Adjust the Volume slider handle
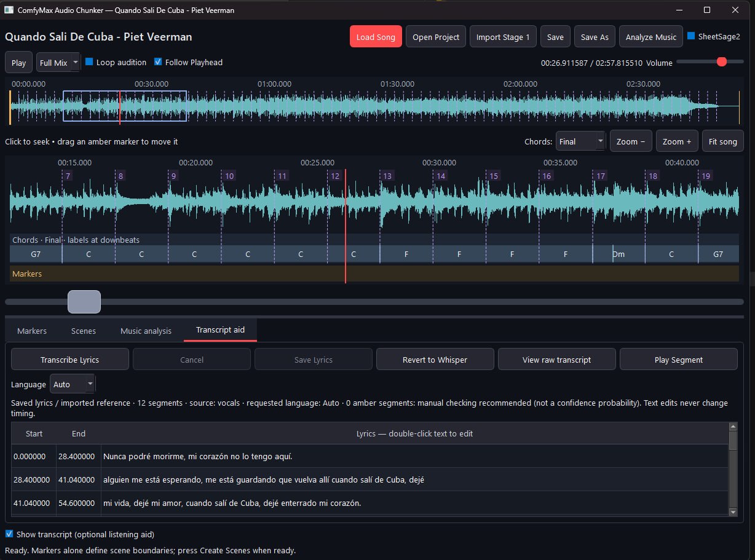The height and width of the screenshot is (560, 755). point(722,61)
